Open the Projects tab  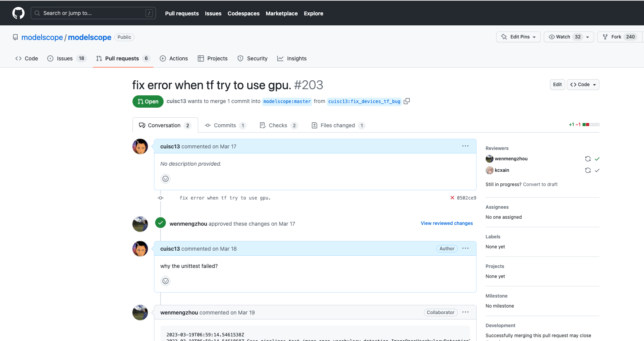(213, 58)
